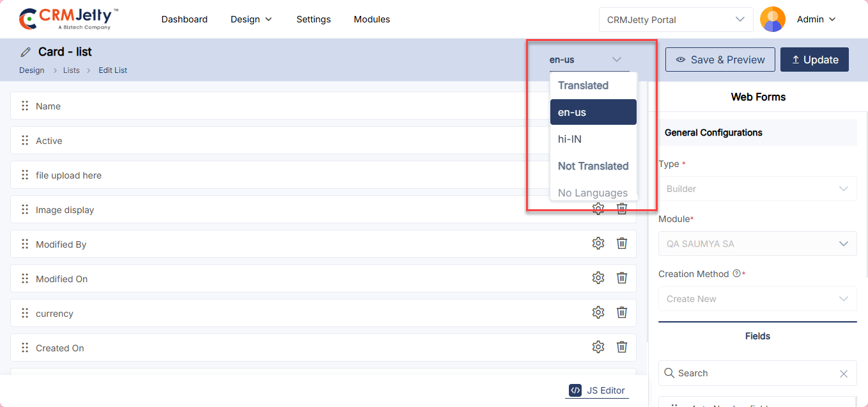
Task: Click gear icon on the currency row
Action: pyautogui.click(x=598, y=312)
